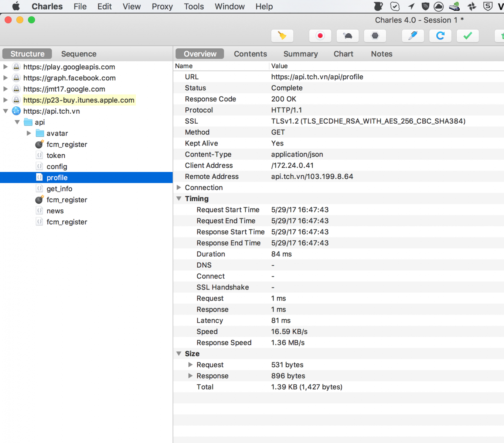Expand the Request size row

click(190, 365)
